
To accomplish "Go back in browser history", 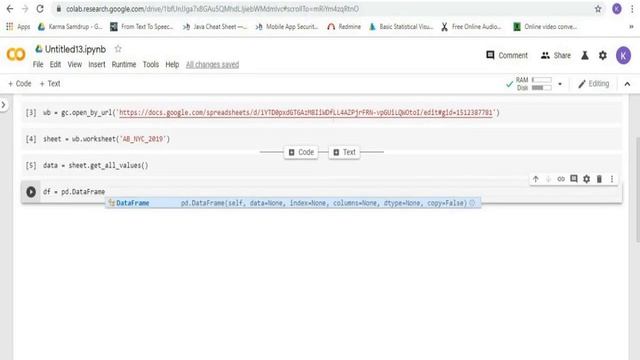I will pos(10,9).
